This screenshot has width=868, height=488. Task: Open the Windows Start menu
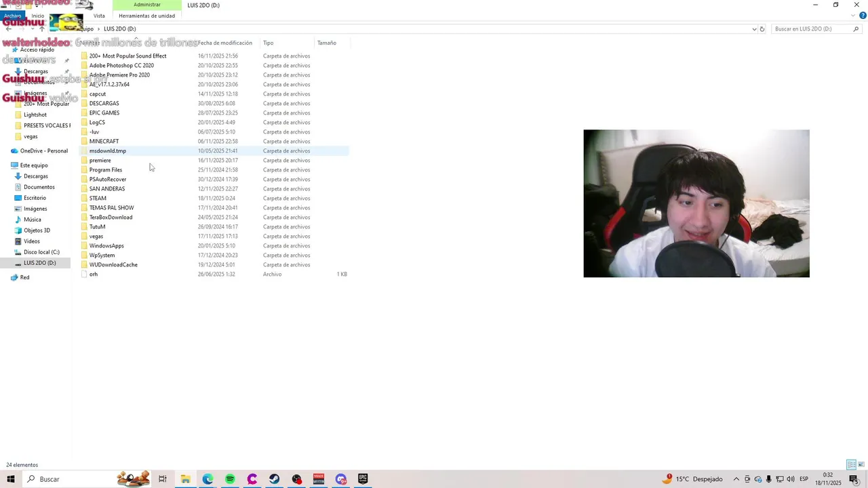(11, 479)
